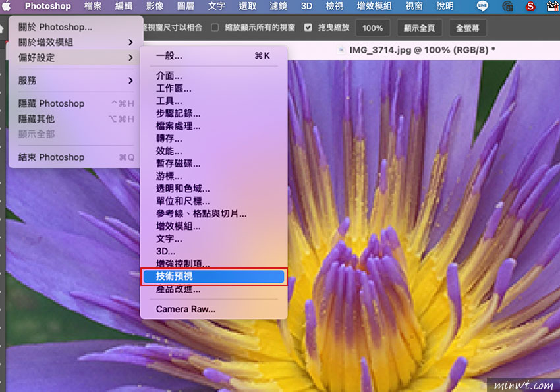560x392 pixels.
Task: Open the 檔案 menu
Action: click(93, 6)
